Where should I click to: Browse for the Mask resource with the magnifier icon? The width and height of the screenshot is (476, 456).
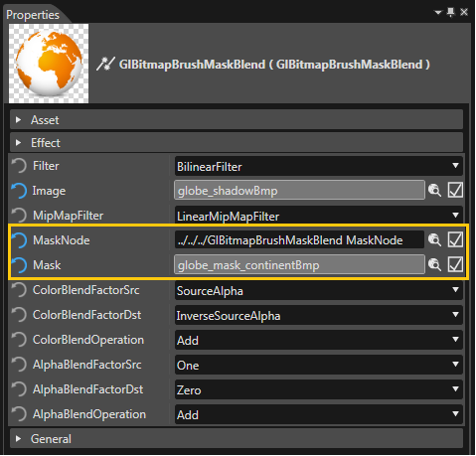(434, 264)
